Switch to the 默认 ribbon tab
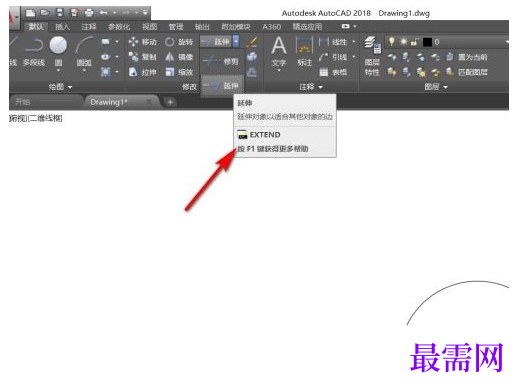The image size is (522, 389). [x=36, y=27]
